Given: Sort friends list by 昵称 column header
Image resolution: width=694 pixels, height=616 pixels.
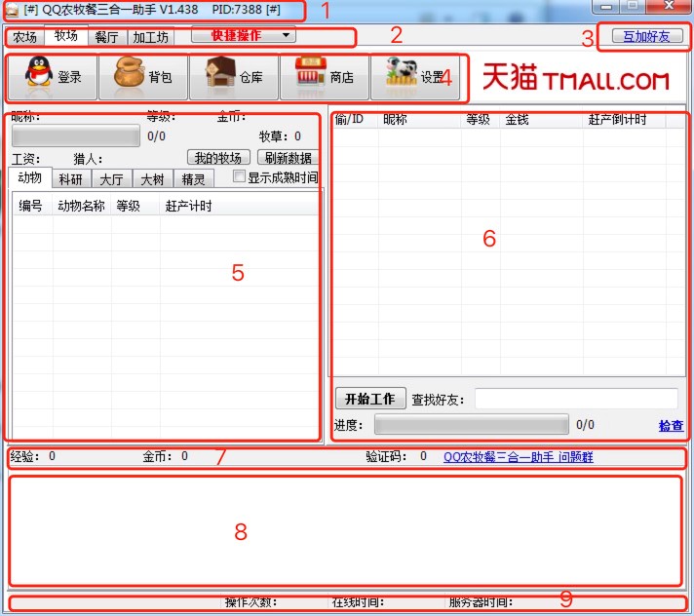Looking at the screenshot, I should pos(419,120).
